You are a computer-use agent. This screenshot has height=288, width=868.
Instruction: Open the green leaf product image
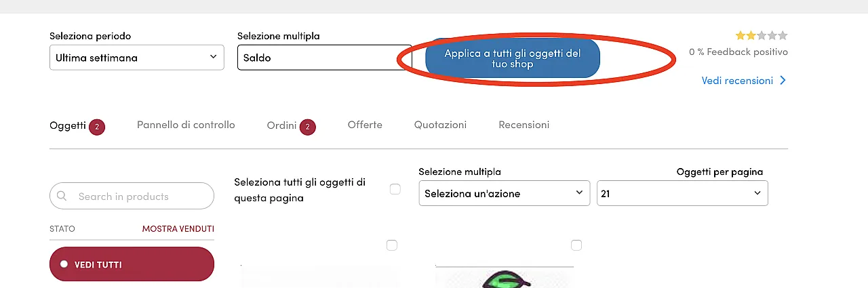coord(505,278)
